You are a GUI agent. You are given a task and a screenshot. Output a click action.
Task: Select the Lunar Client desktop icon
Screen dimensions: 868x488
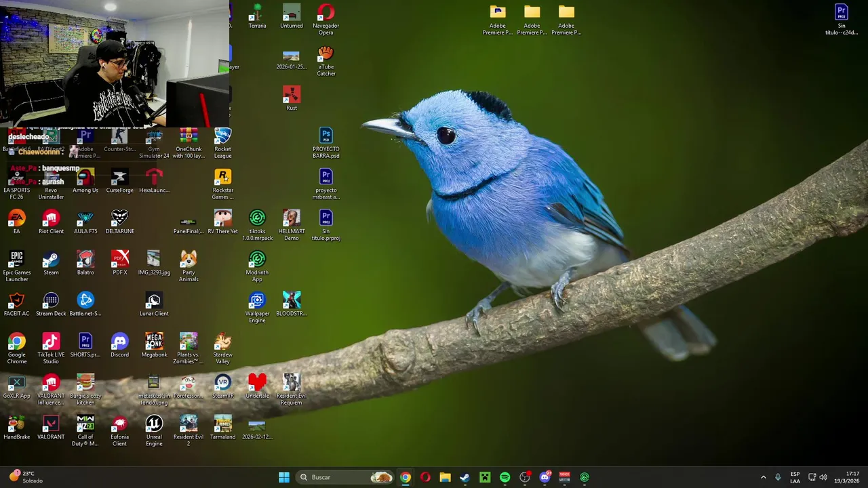(154, 304)
